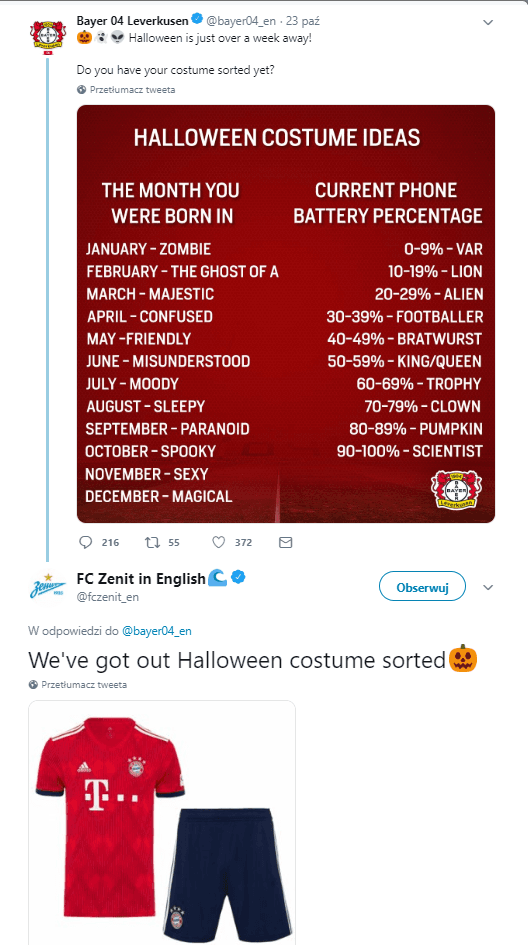The height and width of the screenshot is (945, 528).
Task: Open Bayer 04 Leverkusen account name
Action: click(x=133, y=21)
